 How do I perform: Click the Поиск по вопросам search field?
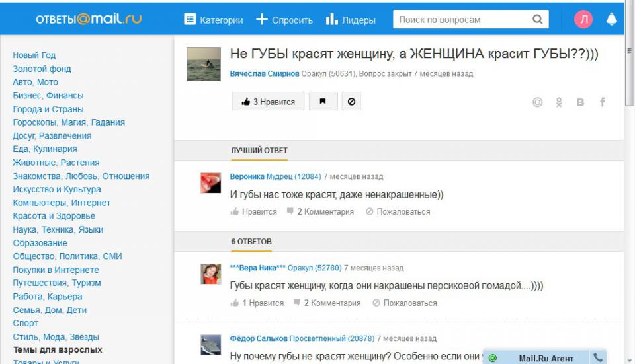pyautogui.click(x=462, y=20)
